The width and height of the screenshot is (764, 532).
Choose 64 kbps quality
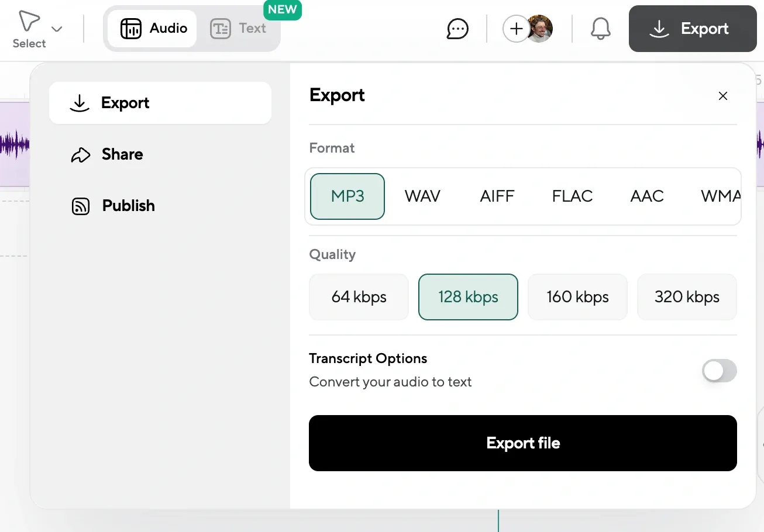click(359, 297)
